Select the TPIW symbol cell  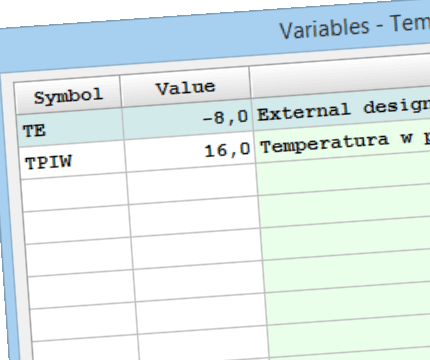tap(73, 160)
